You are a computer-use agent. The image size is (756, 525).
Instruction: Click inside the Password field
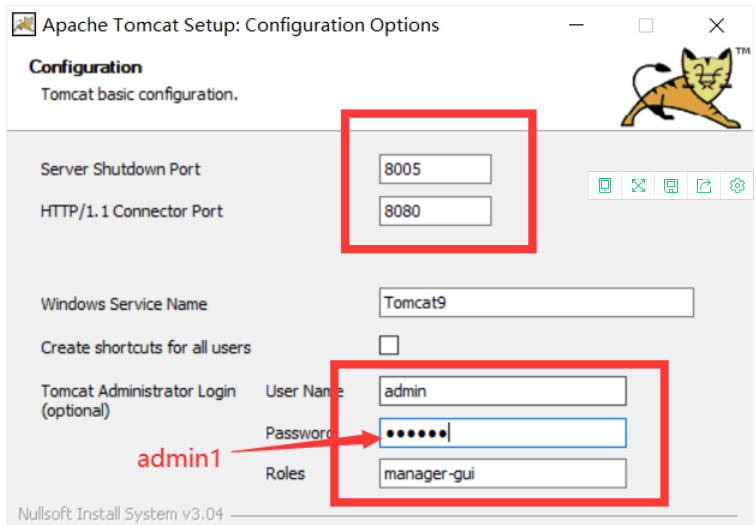503,432
